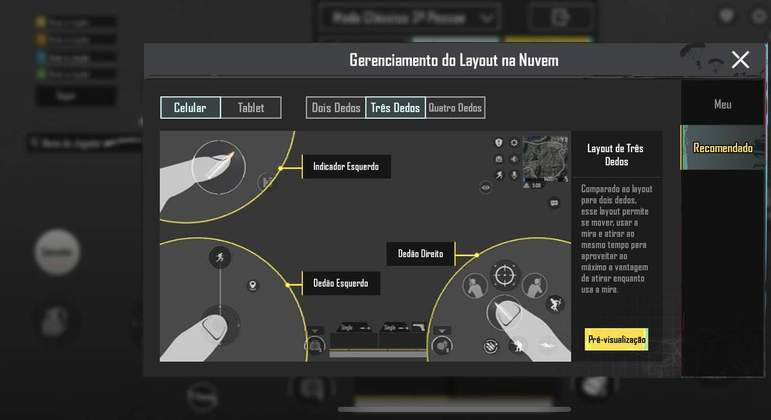
Task: Open the Meu tab
Action: click(x=722, y=104)
